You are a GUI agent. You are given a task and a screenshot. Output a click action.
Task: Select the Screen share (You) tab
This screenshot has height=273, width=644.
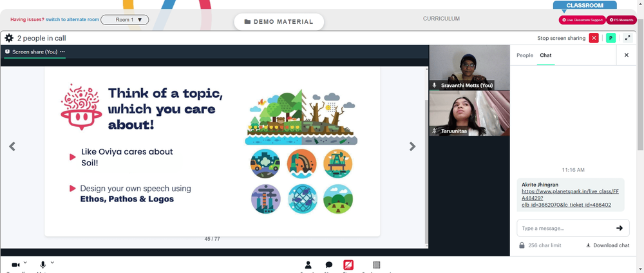coord(35,52)
